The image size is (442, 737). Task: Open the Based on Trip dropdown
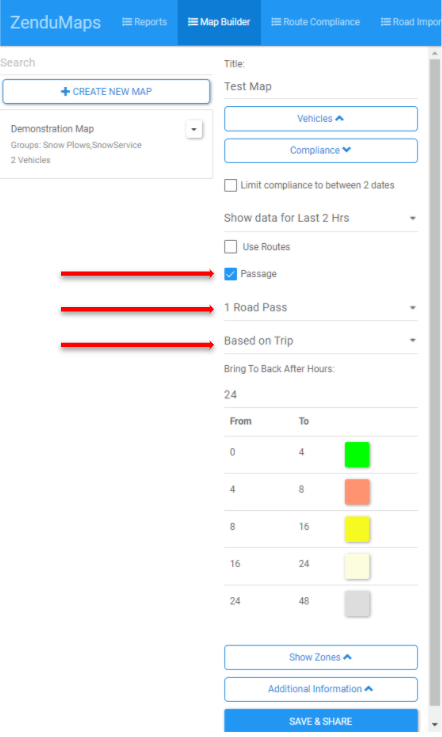click(321, 340)
